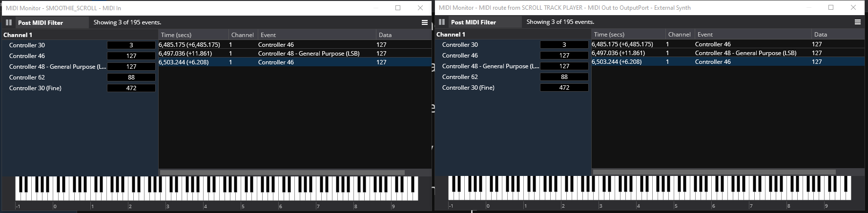
Task: Click Post MIDI Filter label in right window
Action: [473, 22]
